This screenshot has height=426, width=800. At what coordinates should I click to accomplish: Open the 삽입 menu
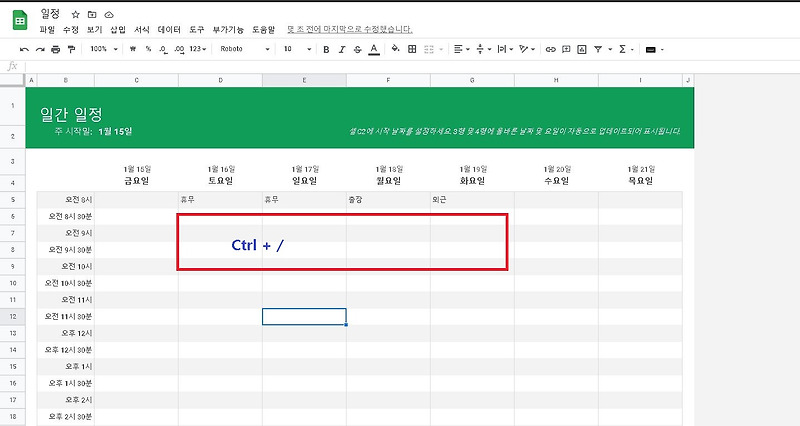click(118, 30)
